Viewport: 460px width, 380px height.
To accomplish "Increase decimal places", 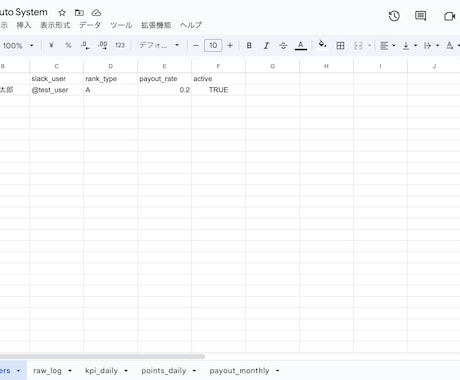I will coord(103,45).
